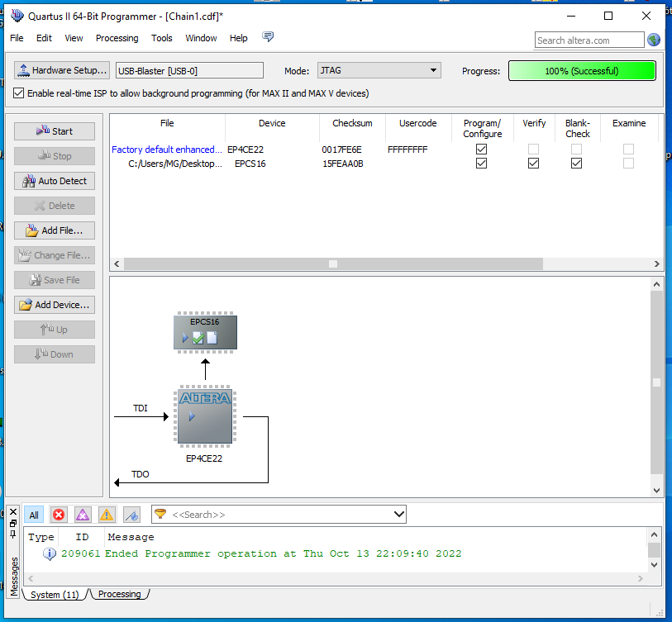This screenshot has height=622, width=672.
Task: Click the yellow warning messages filter icon
Action: [107, 515]
